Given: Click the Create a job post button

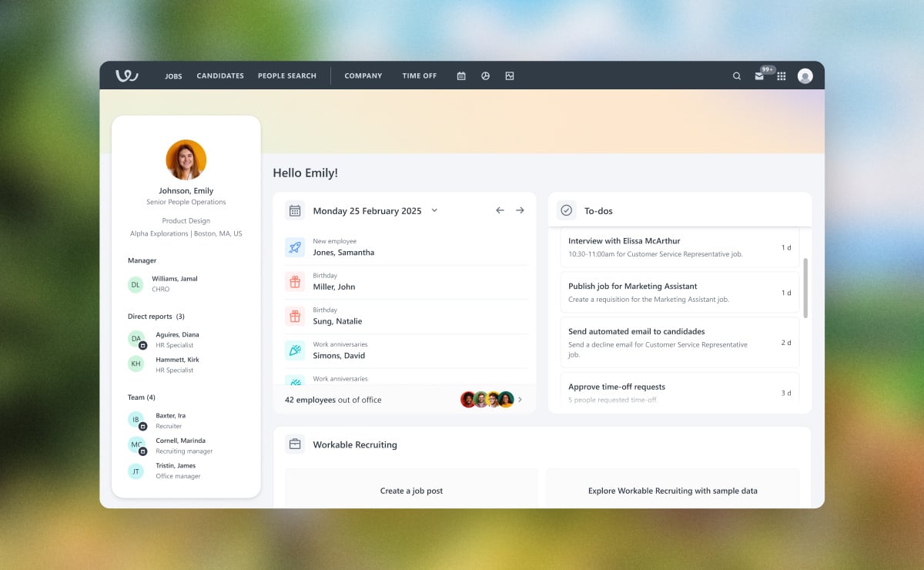Looking at the screenshot, I should coord(411,491).
